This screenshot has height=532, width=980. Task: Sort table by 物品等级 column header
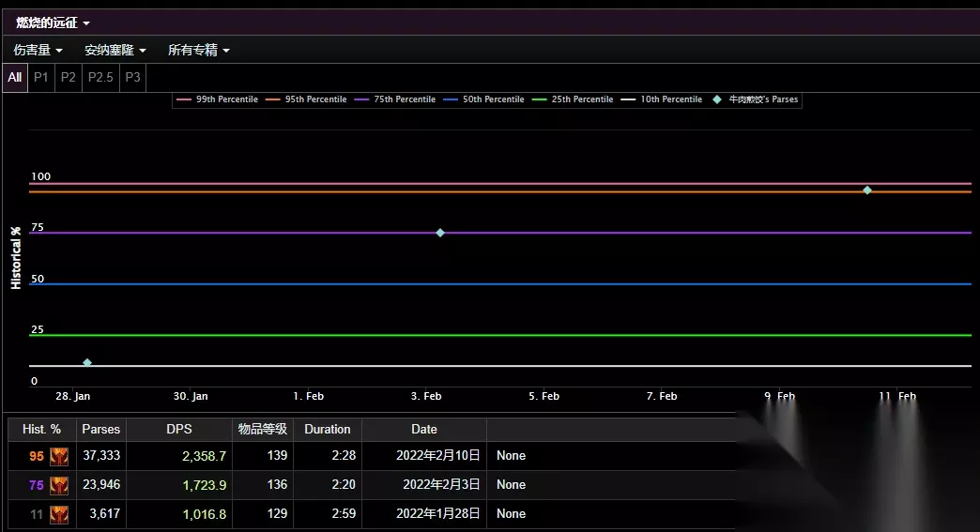(x=263, y=429)
